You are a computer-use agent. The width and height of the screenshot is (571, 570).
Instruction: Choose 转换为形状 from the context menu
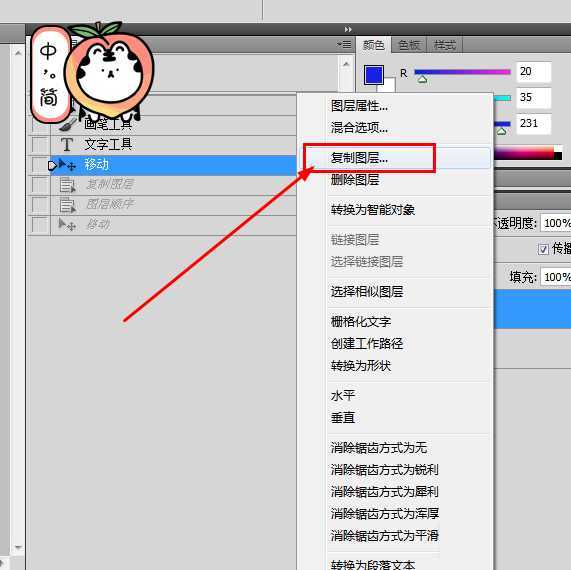click(x=361, y=365)
